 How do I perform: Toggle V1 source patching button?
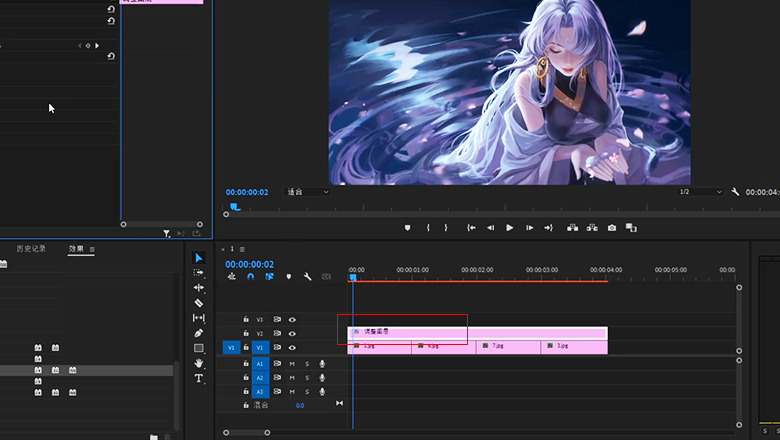(x=231, y=348)
